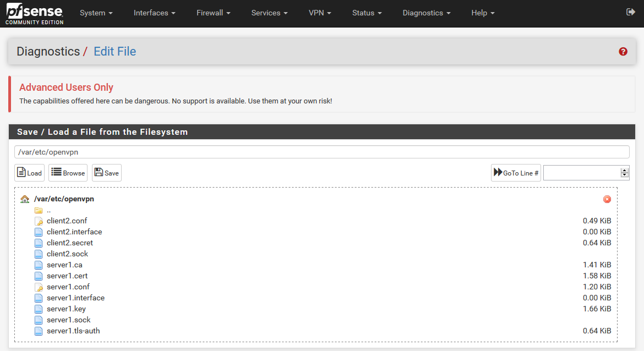Increment the line number stepper
This screenshot has width=644, height=351.
(624, 170)
